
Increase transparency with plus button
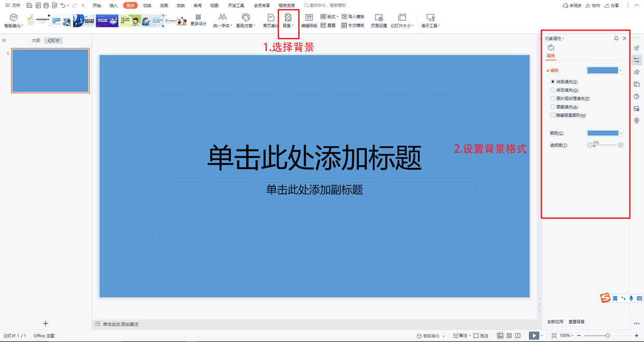(x=621, y=145)
